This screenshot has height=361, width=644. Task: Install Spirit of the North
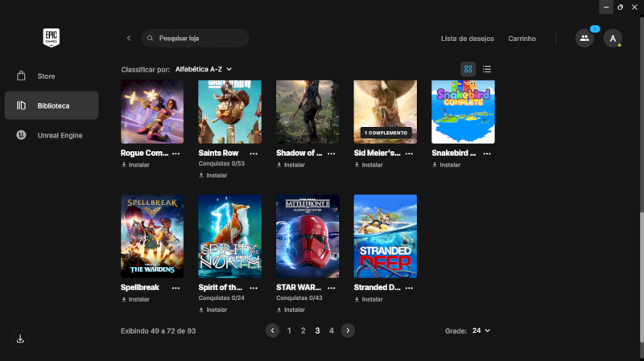(213, 310)
